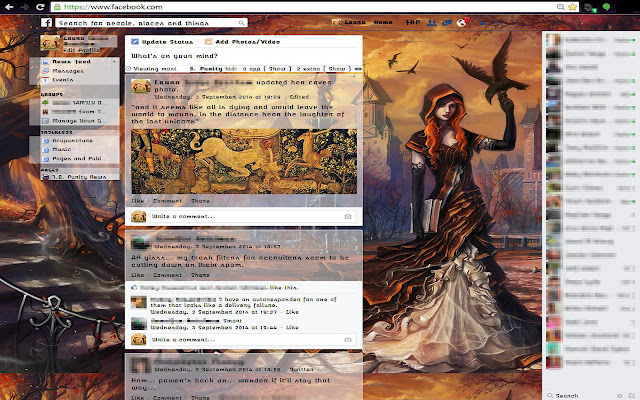Select the Update Status tab
The height and width of the screenshot is (400, 640).
point(162,42)
